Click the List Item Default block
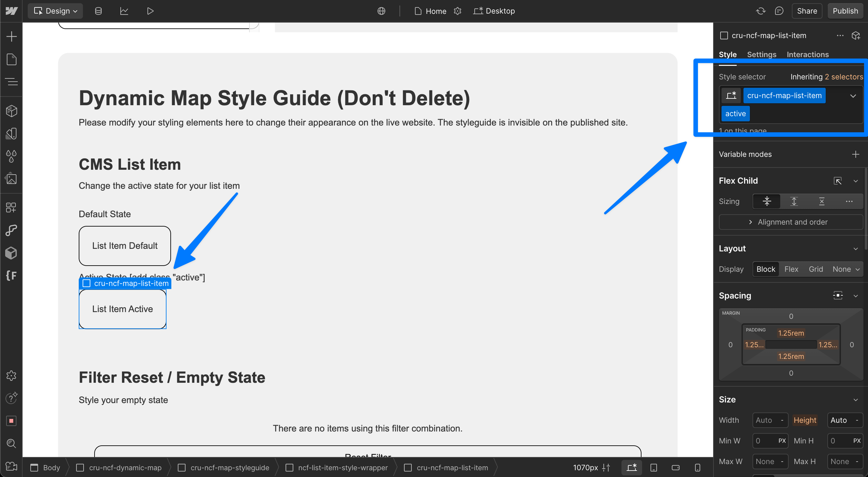Viewport: 868px width, 477px height. tap(125, 246)
